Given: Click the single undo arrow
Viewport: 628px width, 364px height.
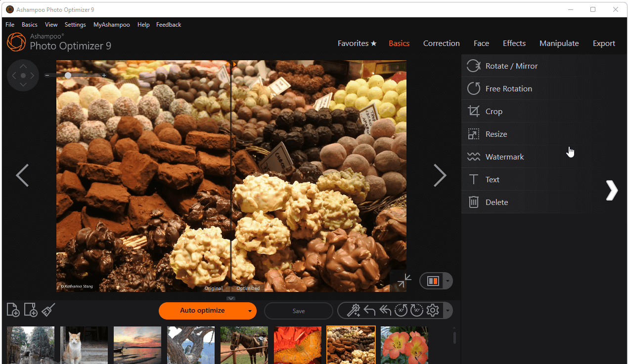Looking at the screenshot, I should pos(369,311).
